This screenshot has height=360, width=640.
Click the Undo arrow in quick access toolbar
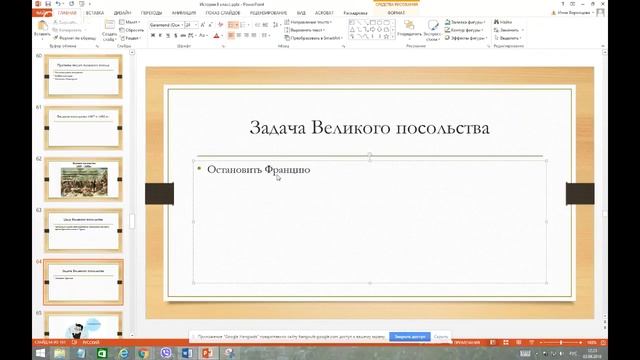tap(58, 4)
